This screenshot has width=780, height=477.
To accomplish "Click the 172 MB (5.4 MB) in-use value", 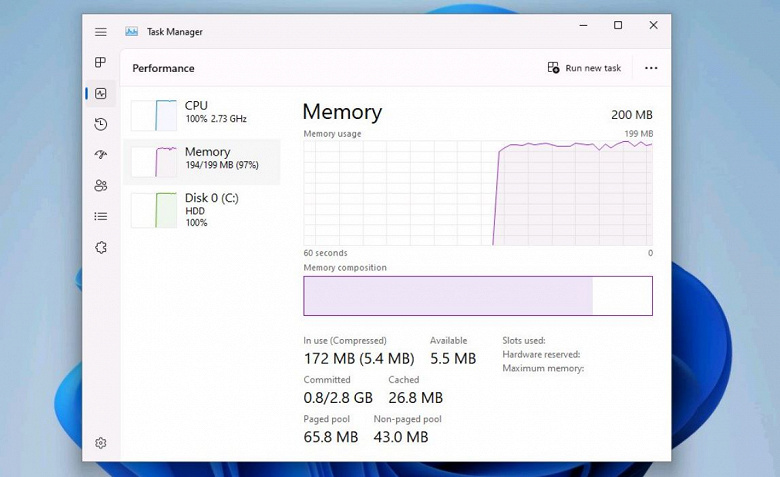I will [359, 359].
